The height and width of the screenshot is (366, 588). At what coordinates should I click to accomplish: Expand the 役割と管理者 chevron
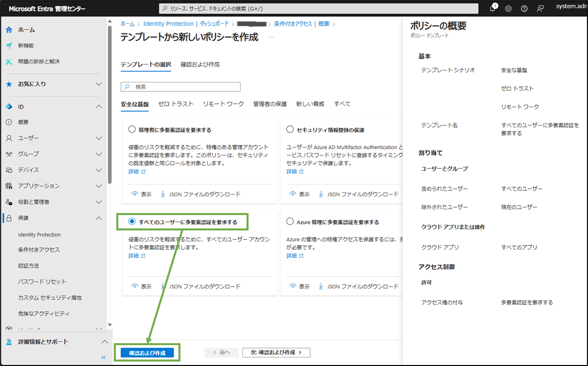click(x=98, y=202)
